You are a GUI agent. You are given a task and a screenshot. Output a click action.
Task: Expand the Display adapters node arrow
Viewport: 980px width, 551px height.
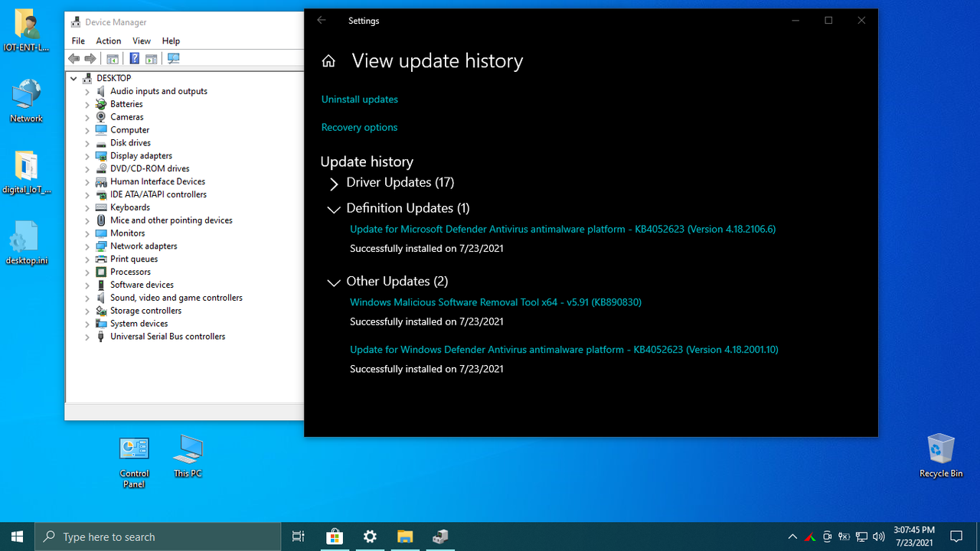click(x=87, y=156)
